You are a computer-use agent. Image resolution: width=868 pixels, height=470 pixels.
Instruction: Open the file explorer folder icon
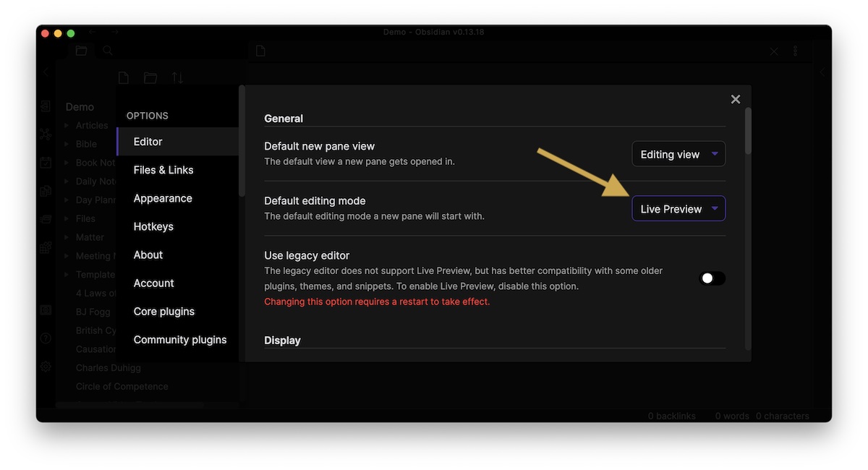81,51
